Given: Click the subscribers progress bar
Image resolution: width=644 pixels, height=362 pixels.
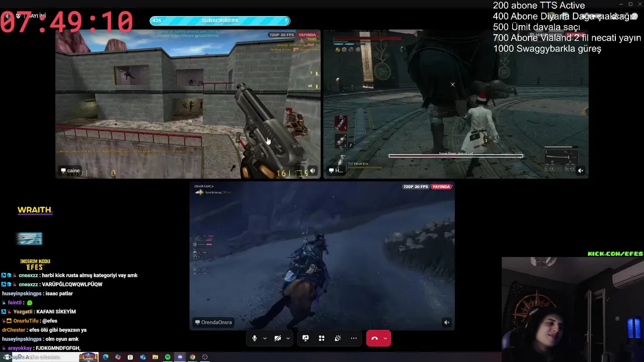Looking at the screenshot, I should [220, 21].
